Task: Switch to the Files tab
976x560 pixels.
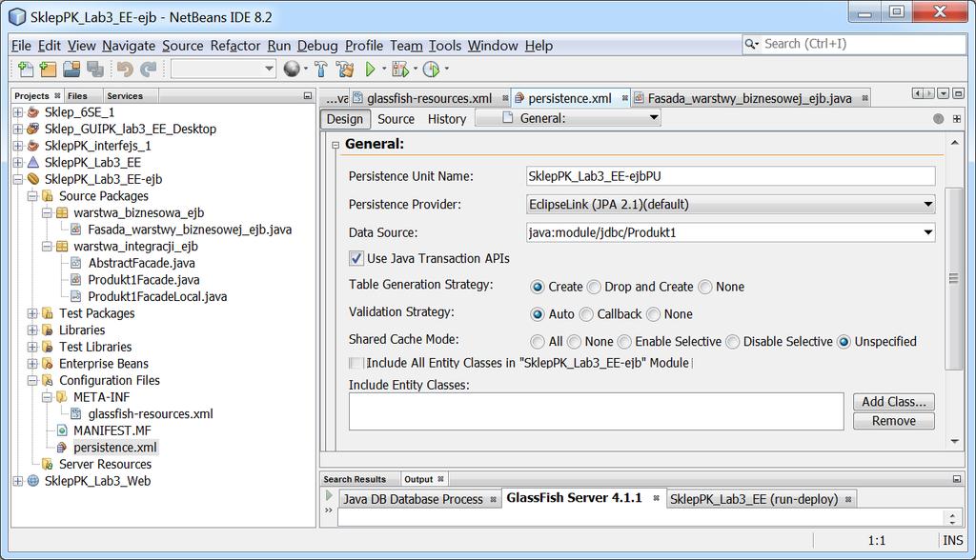Action: tap(77, 96)
